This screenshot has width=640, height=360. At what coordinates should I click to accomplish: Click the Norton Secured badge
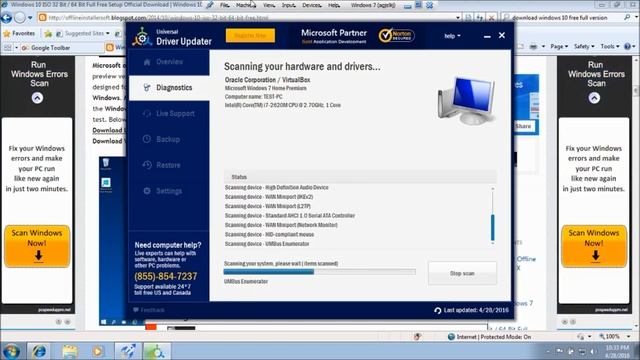pos(396,36)
